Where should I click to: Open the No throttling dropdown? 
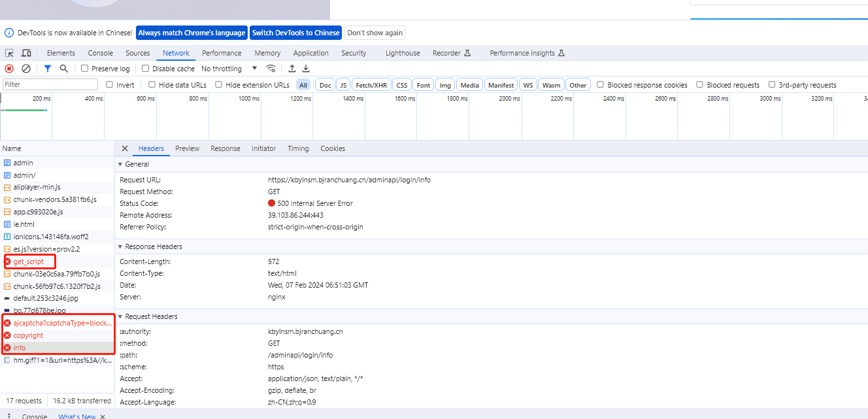pos(229,69)
